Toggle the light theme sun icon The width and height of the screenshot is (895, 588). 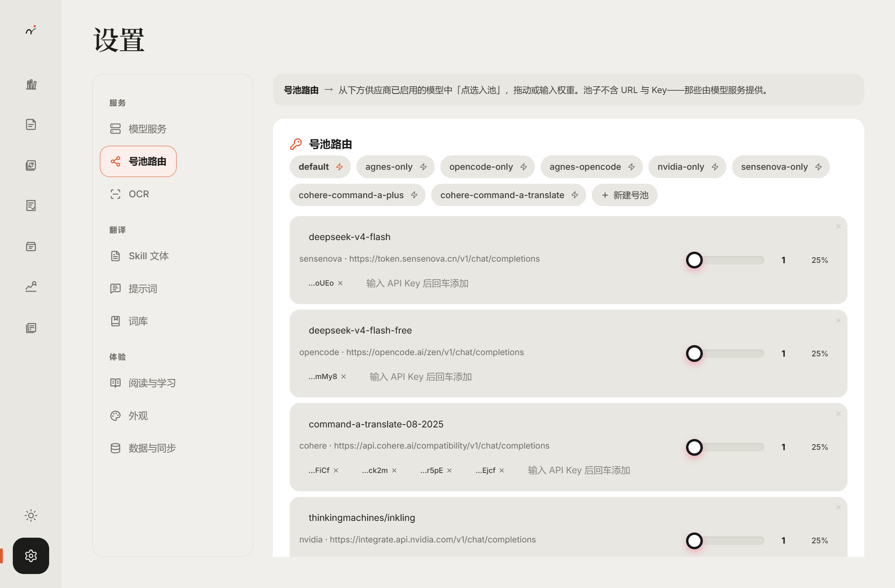tap(31, 515)
